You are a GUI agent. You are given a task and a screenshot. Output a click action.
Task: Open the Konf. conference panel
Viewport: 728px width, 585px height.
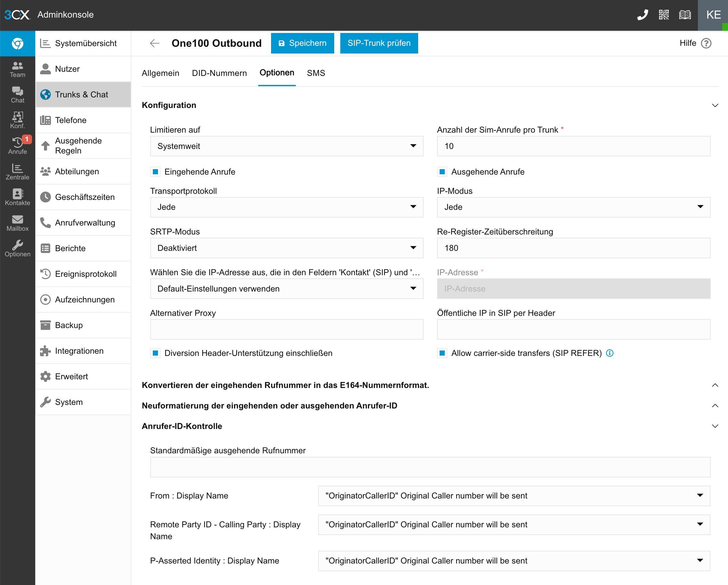pos(18,121)
